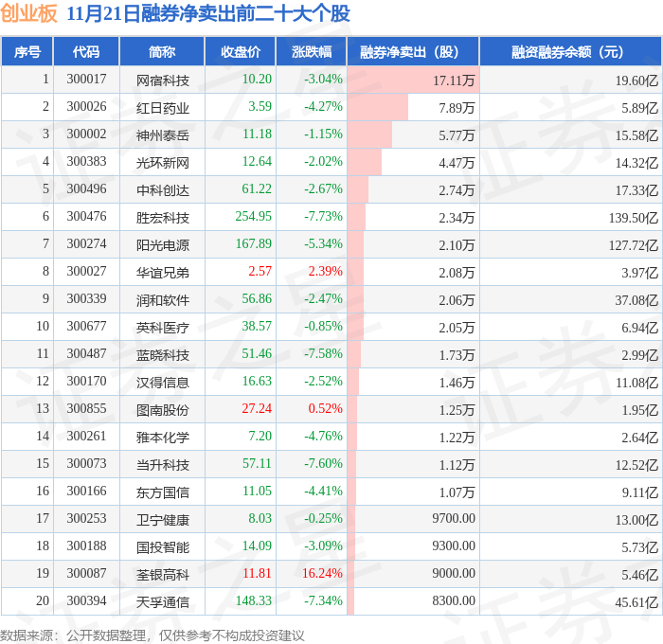Screen dimensions: 663x644
Task: Select the stock name 汉得信息
Action: click(162, 383)
